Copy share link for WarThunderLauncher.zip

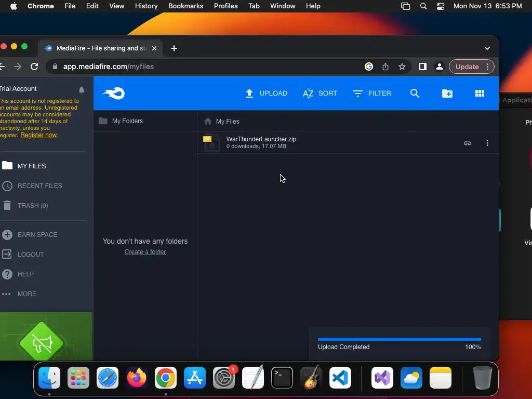pyautogui.click(x=467, y=143)
